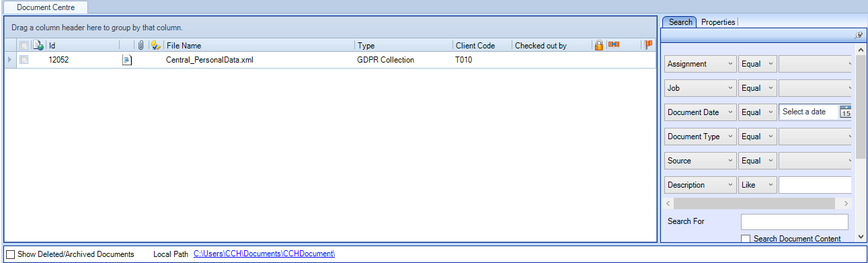Click the key icon column header
Viewport: 868px width, 263px height.
click(155, 46)
